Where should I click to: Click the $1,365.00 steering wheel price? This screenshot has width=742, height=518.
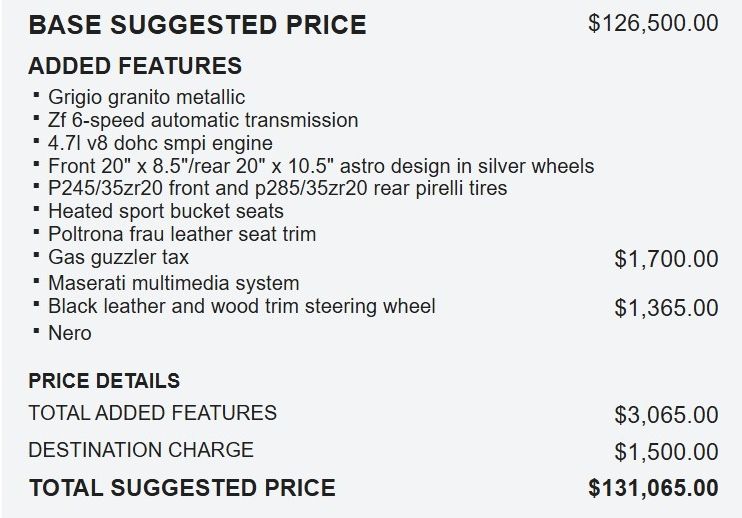tap(666, 308)
